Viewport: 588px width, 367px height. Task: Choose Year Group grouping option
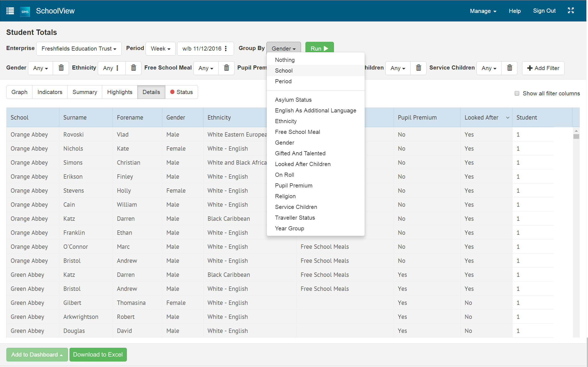(x=316, y=228)
